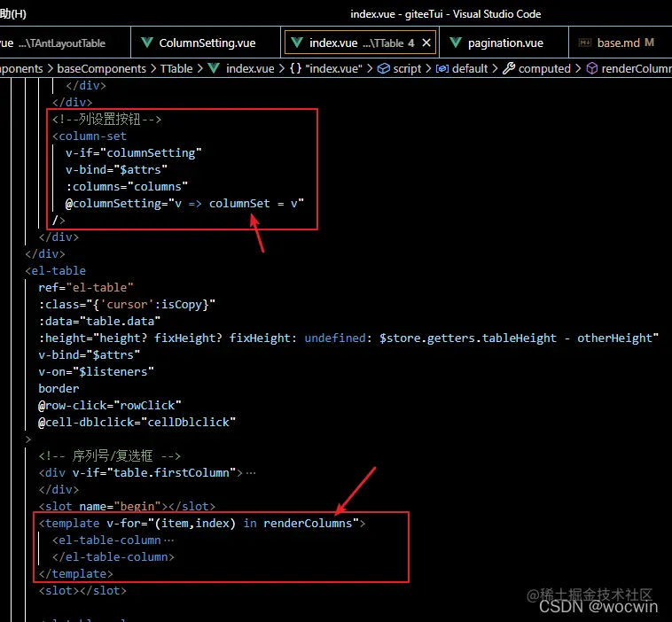Click Vue icon on ColumnSetting.vue tab
The width and height of the screenshot is (672, 622).
pyautogui.click(x=147, y=43)
